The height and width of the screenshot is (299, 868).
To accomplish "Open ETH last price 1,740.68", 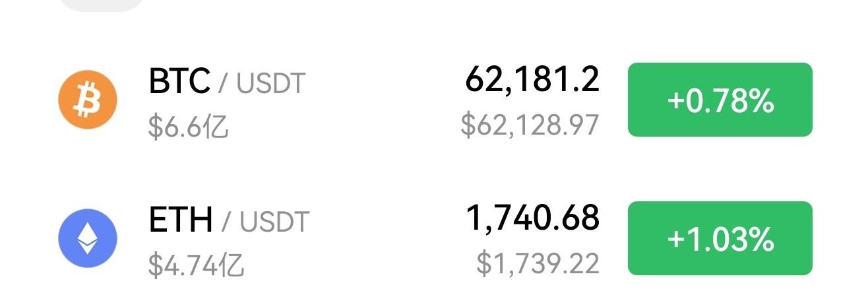I will click(x=532, y=217).
